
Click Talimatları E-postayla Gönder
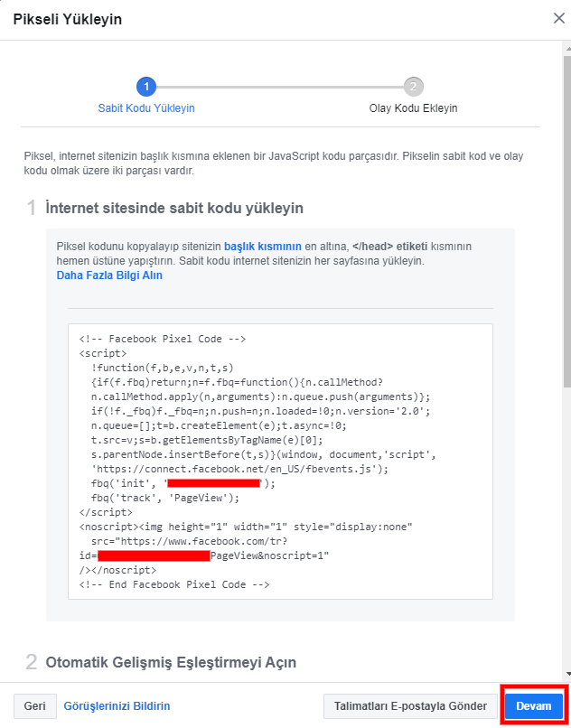pos(410,705)
